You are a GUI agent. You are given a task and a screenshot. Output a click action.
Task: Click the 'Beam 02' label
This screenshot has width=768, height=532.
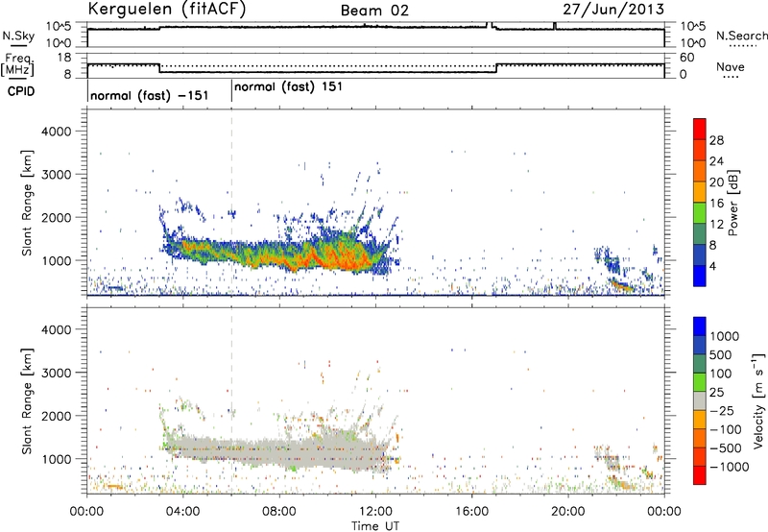click(x=374, y=11)
